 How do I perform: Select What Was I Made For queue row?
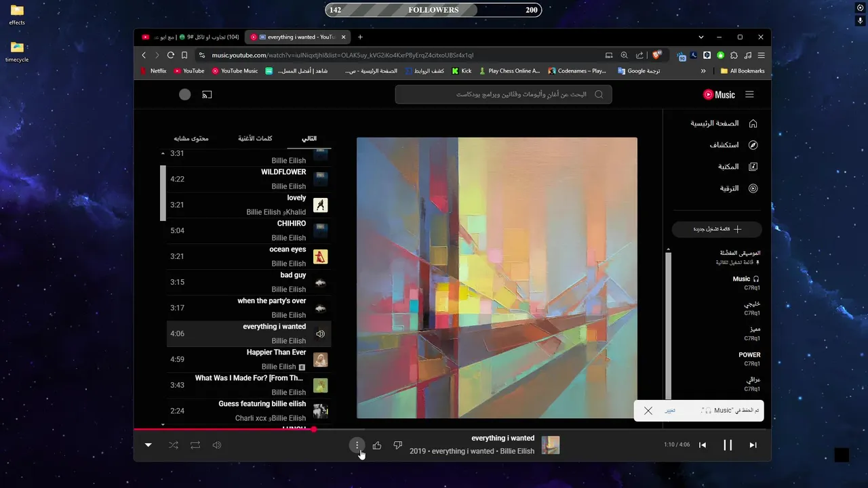pyautogui.click(x=249, y=385)
